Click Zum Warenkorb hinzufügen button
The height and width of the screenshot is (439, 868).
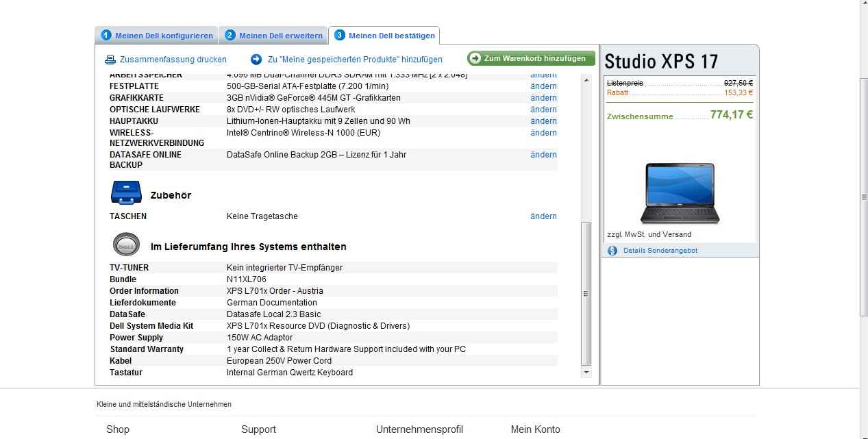pyautogui.click(x=531, y=58)
